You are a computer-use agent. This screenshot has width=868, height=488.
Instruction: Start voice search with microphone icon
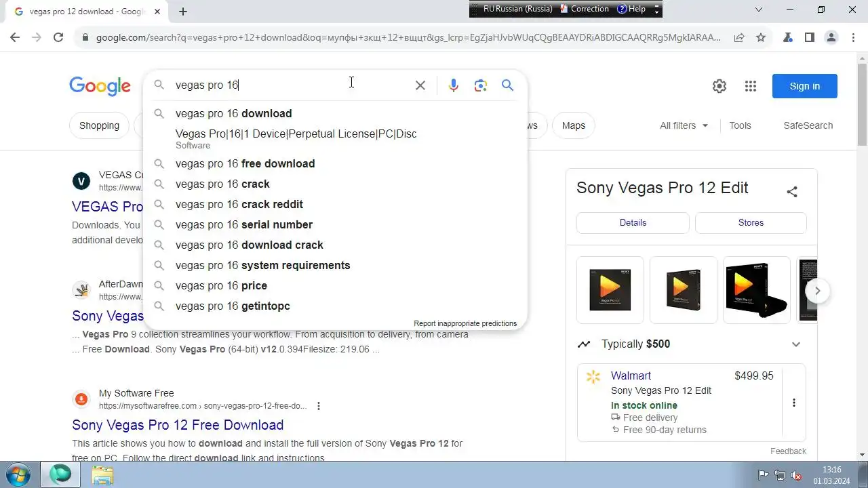pos(454,85)
